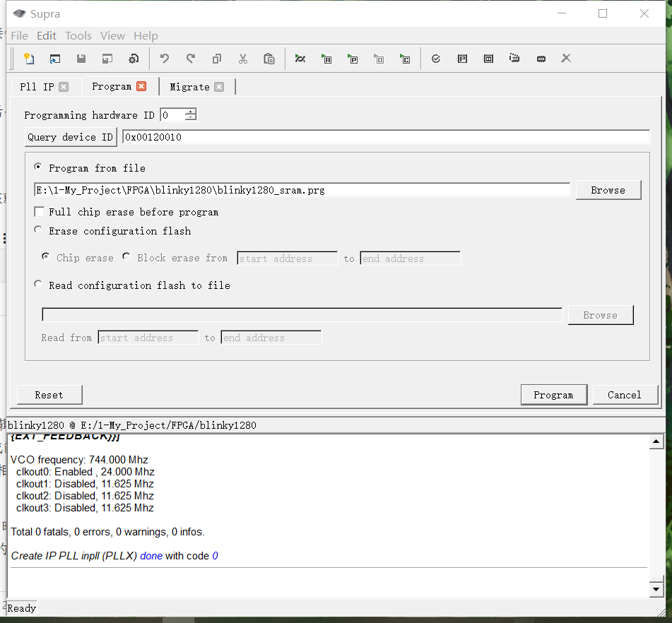
Task: Open the View menu
Action: pos(113,35)
